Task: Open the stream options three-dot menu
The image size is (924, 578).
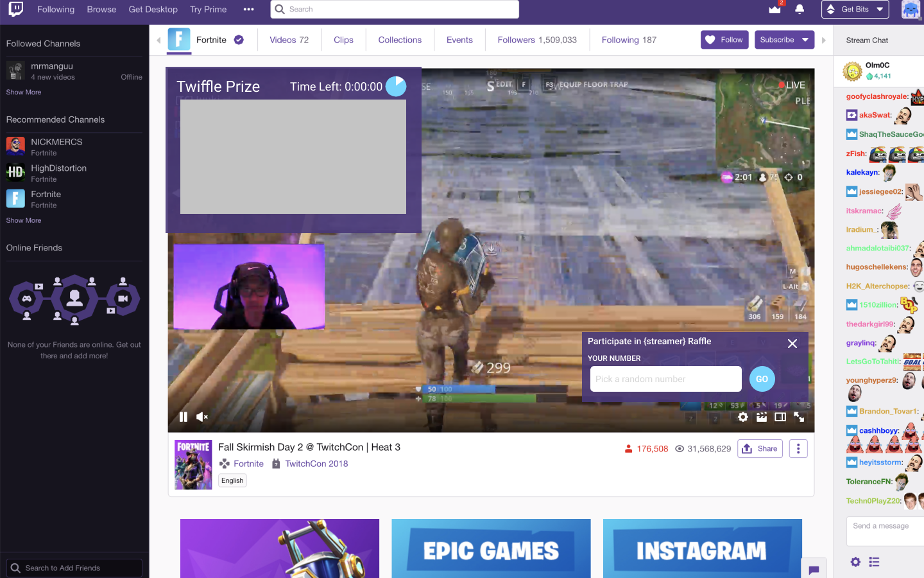Action: [x=798, y=449]
